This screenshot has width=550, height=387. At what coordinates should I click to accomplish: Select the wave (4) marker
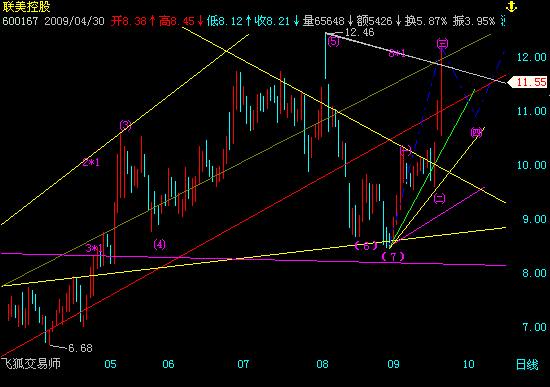[x=159, y=244]
